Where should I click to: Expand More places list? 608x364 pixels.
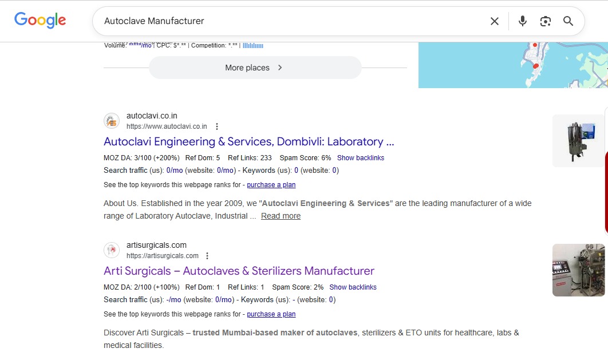click(255, 68)
